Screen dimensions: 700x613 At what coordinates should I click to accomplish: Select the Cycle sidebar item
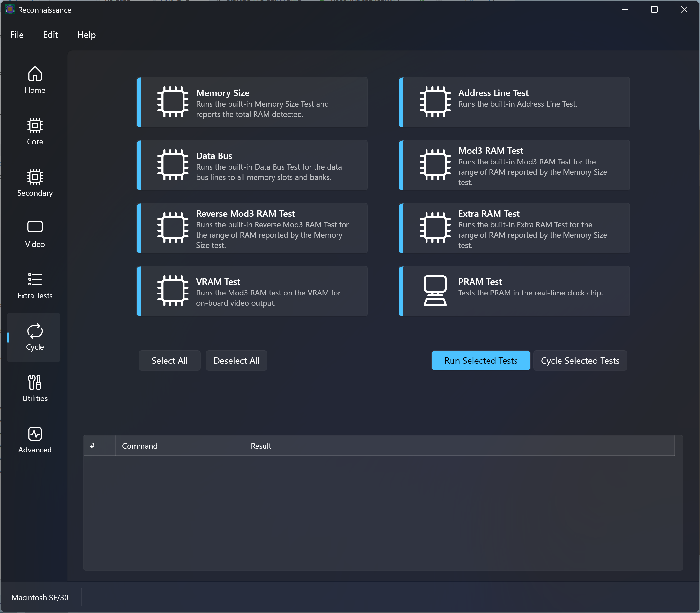coord(35,337)
